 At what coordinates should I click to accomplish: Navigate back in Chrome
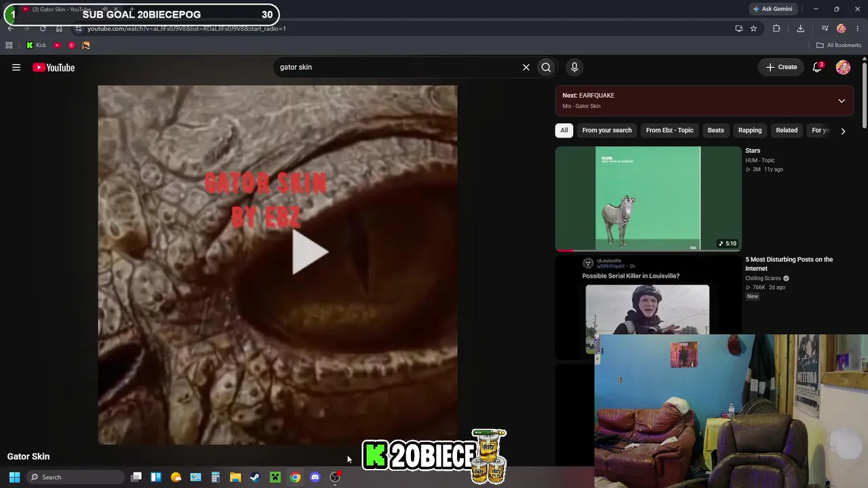(10, 28)
